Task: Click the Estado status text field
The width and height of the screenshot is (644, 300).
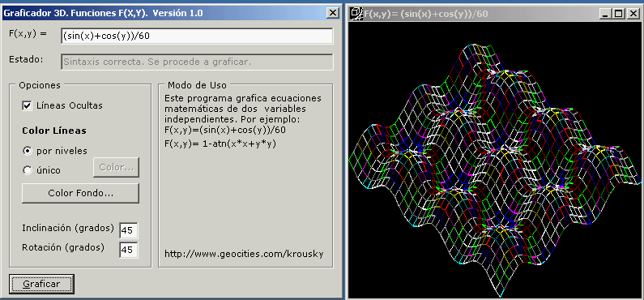Action: [197, 62]
